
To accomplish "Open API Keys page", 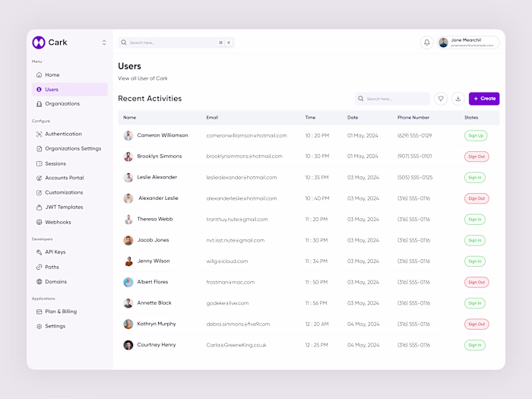I will click(x=70, y=252).
